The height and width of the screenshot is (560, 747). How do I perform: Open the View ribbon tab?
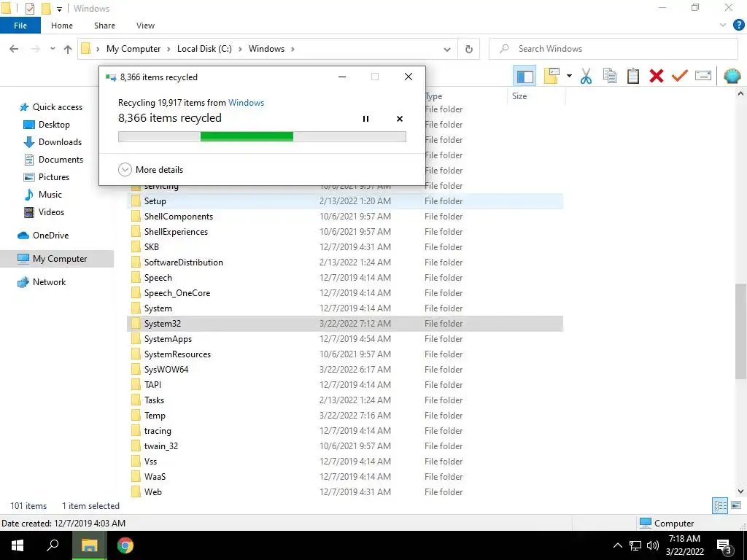[x=145, y=26]
